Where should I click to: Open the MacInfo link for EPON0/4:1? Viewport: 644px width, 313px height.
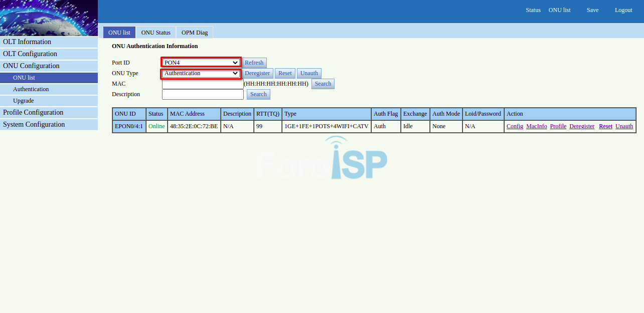(536, 127)
